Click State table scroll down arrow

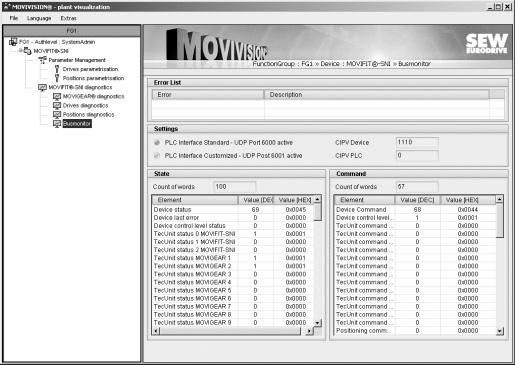click(318, 323)
